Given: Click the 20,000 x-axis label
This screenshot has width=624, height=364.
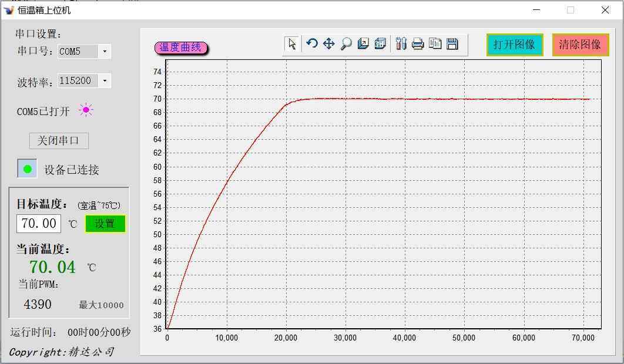Looking at the screenshot, I should [x=286, y=338].
